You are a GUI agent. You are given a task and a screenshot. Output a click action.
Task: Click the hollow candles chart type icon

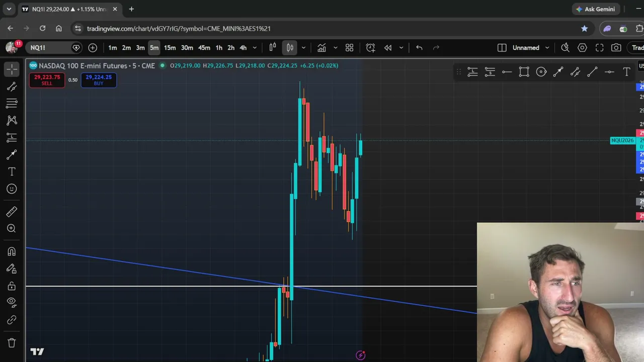273,48
